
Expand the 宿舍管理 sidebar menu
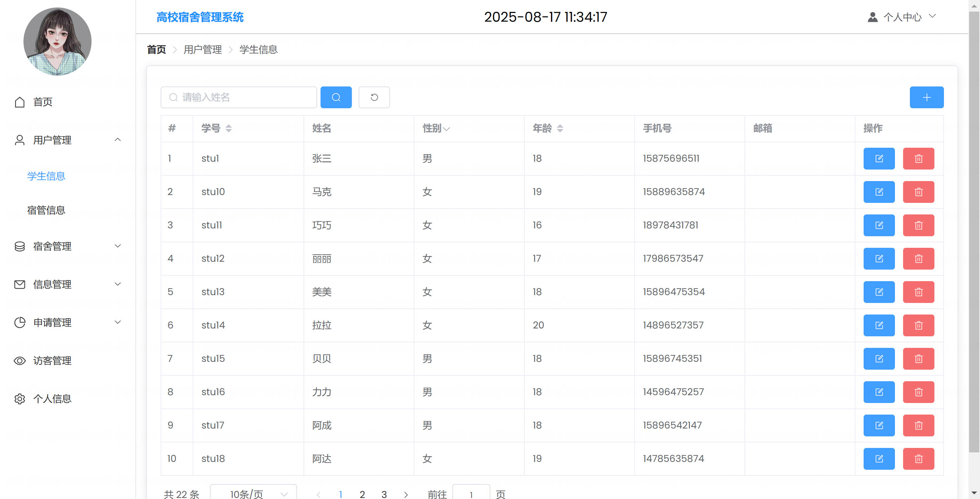[68, 246]
